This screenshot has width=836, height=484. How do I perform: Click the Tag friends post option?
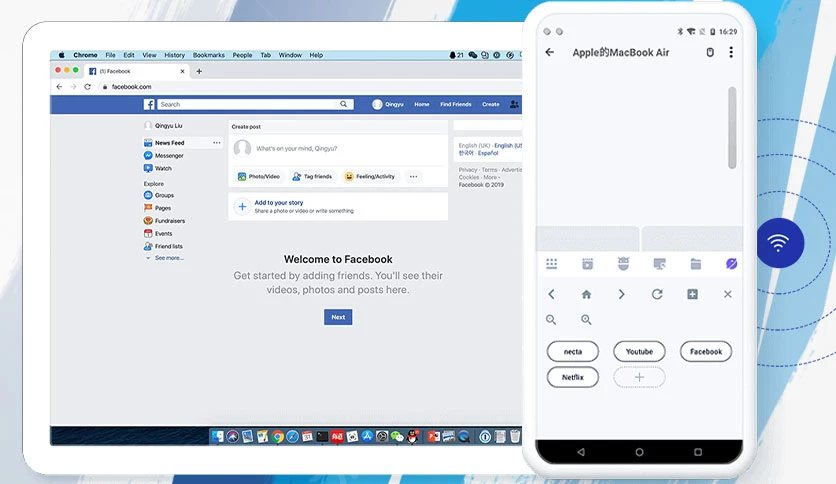pos(312,176)
